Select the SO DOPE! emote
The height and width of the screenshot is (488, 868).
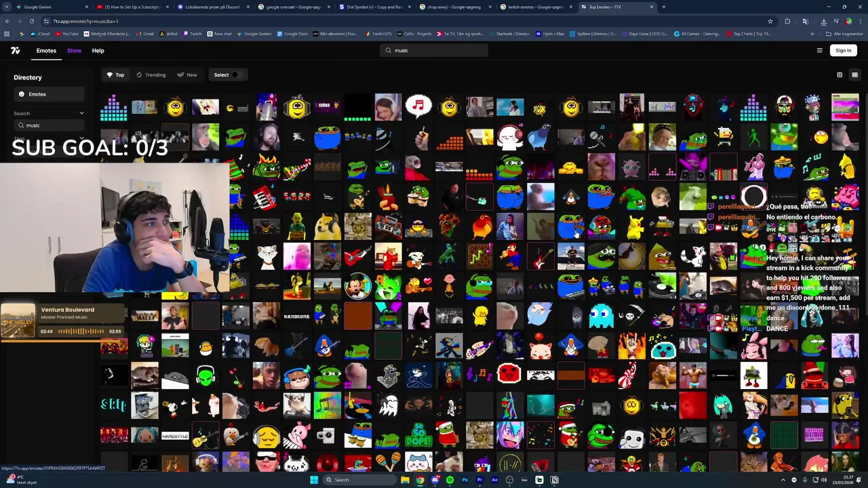pos(418,435)
